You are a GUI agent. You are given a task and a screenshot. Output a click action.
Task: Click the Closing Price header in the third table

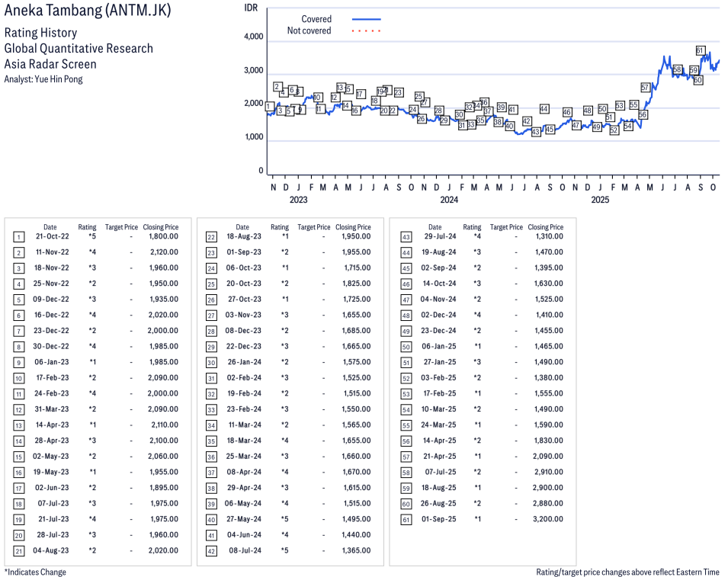coord(546,227)
